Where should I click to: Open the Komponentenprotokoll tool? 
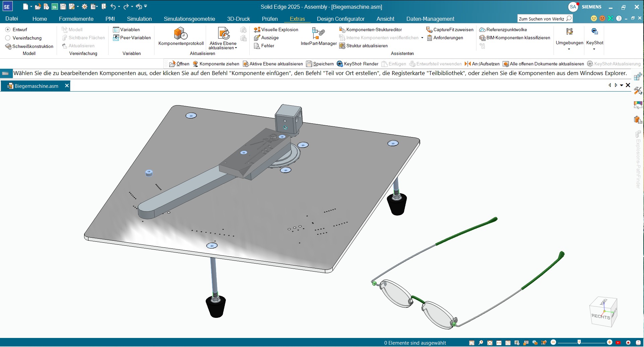(x=181, y=34)
